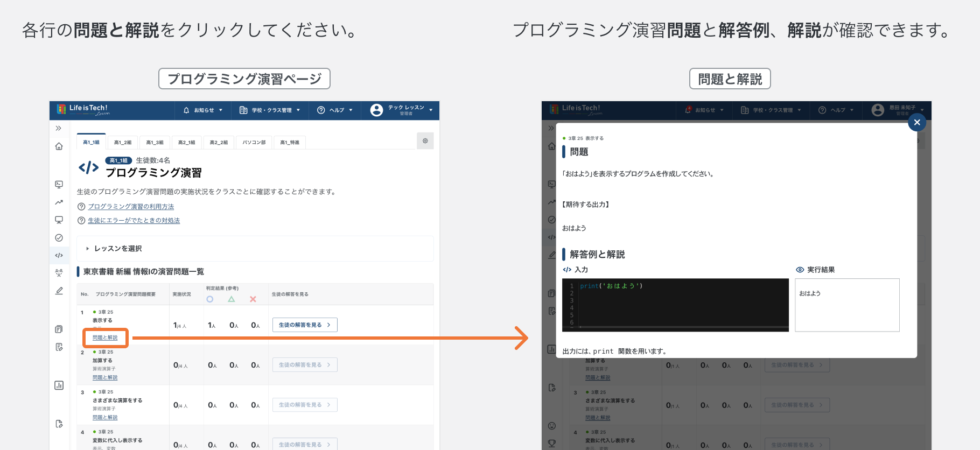Switch to the 高1_1組 tab

pos(91,142)
